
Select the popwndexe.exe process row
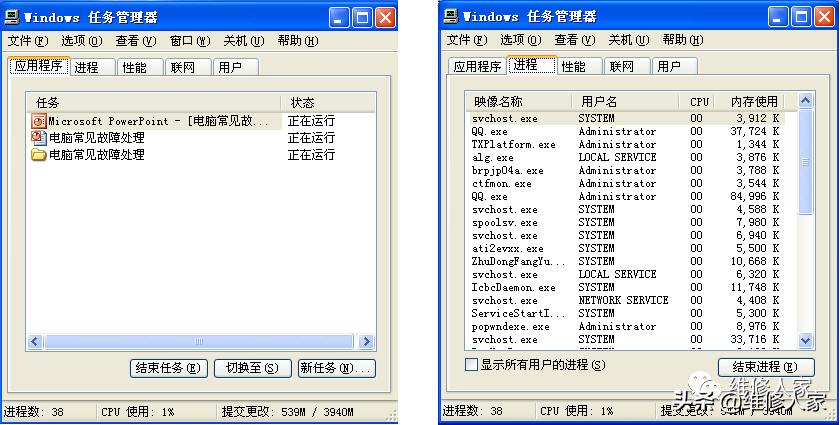[x=625, y=326]
